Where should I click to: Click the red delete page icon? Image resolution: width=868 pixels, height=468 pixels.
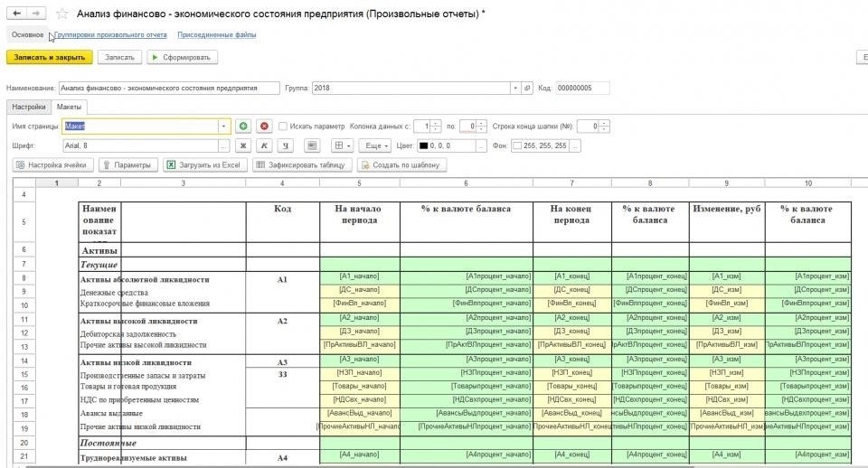point(264,126)
